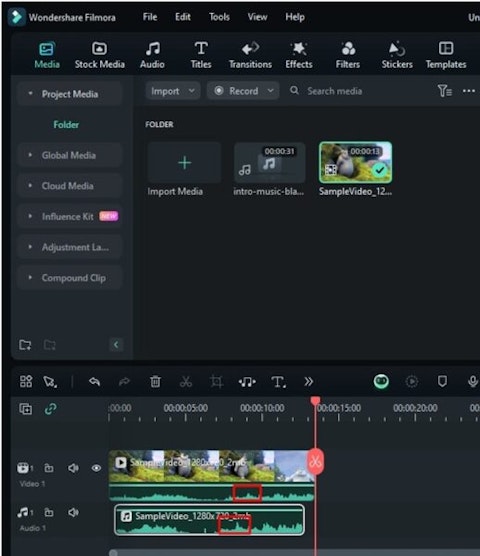Click the Text tool icon
Image resolution: width=480 pixels, height=556 pixels.
point(278,382)
